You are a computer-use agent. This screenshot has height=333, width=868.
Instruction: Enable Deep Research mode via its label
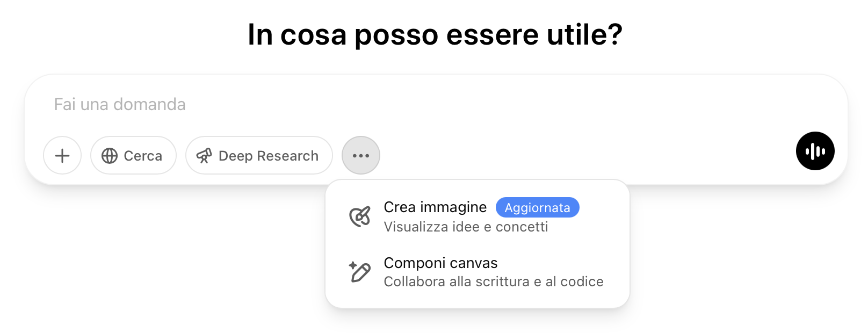point(269,156)
